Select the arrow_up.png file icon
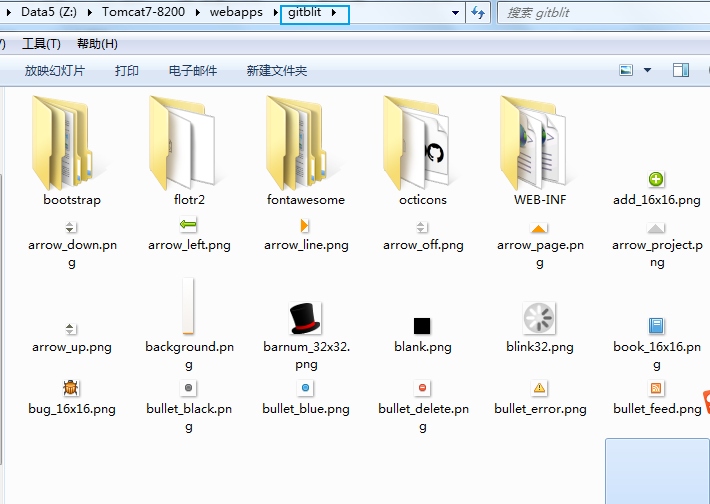Viewport: 710px width, 504px height. (x=70, y=329)
